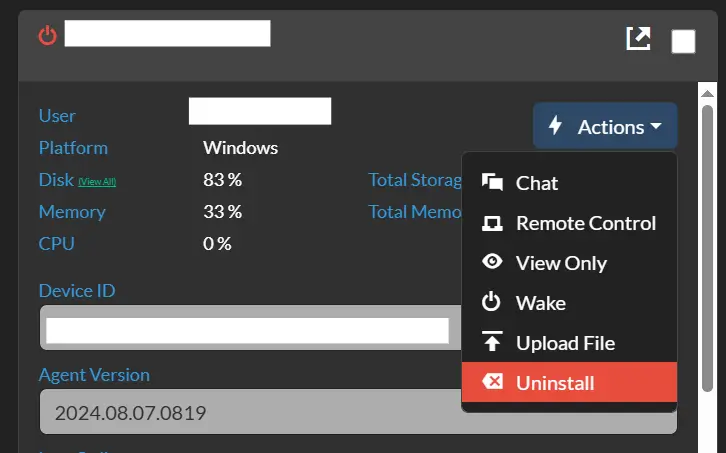Image resolution: width=726 pixels, height=453 pixels.
Task: Click the chat bubbles icon
Action: click(492, 182)
